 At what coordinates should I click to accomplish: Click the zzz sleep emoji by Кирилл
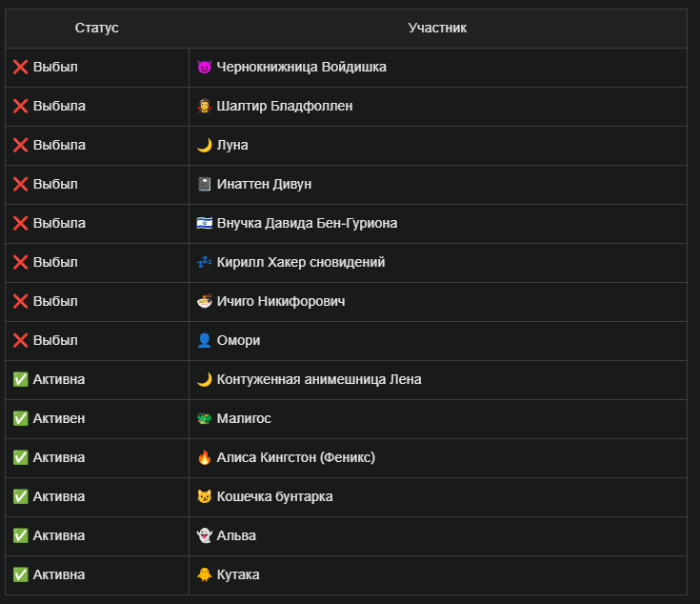pyautogui.click(x=204, y=262)
